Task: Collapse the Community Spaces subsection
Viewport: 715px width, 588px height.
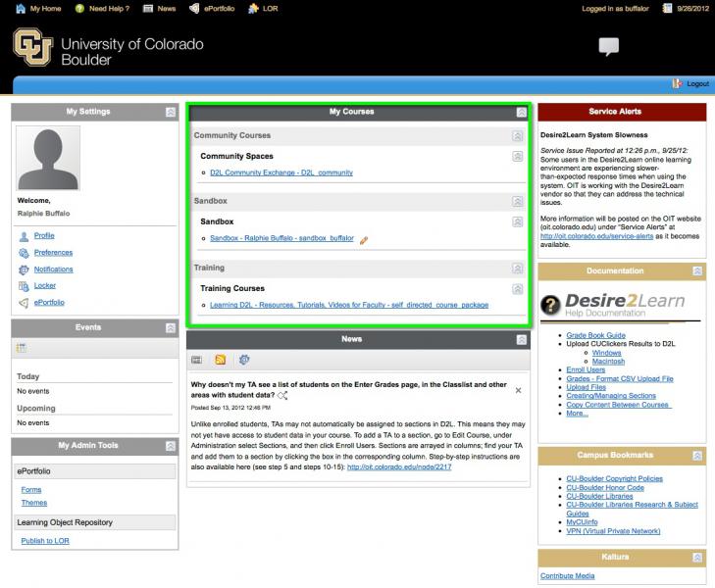Action: (518, 156)
